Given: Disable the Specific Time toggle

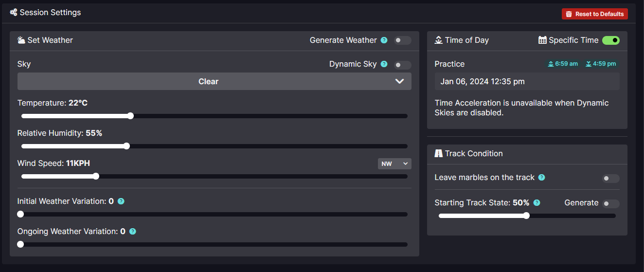Looking at the screenshot, I should (x=611, y=40).
